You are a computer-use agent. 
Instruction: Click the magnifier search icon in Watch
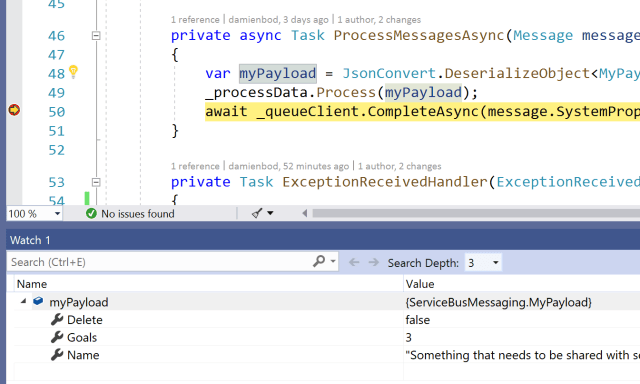coord(319,261)
